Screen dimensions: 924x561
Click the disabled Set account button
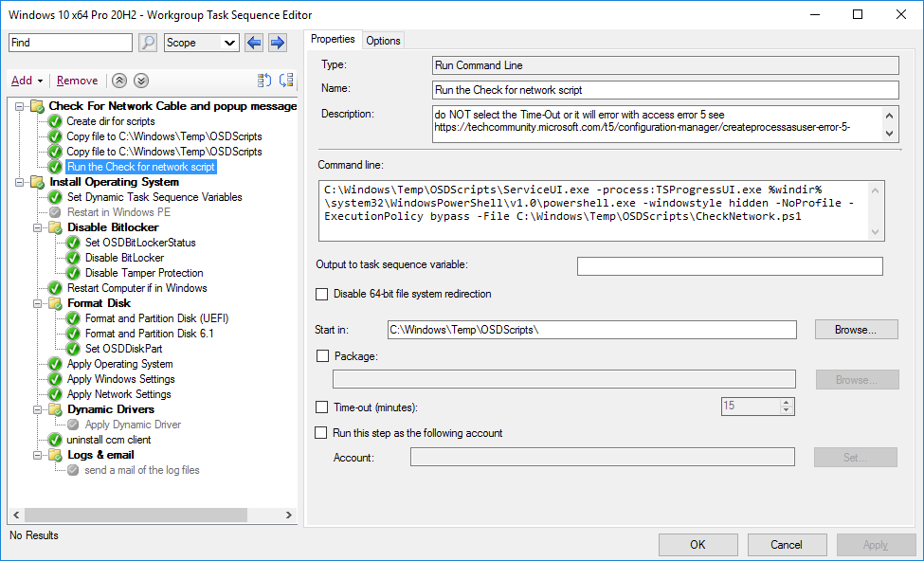click(856, 458)
